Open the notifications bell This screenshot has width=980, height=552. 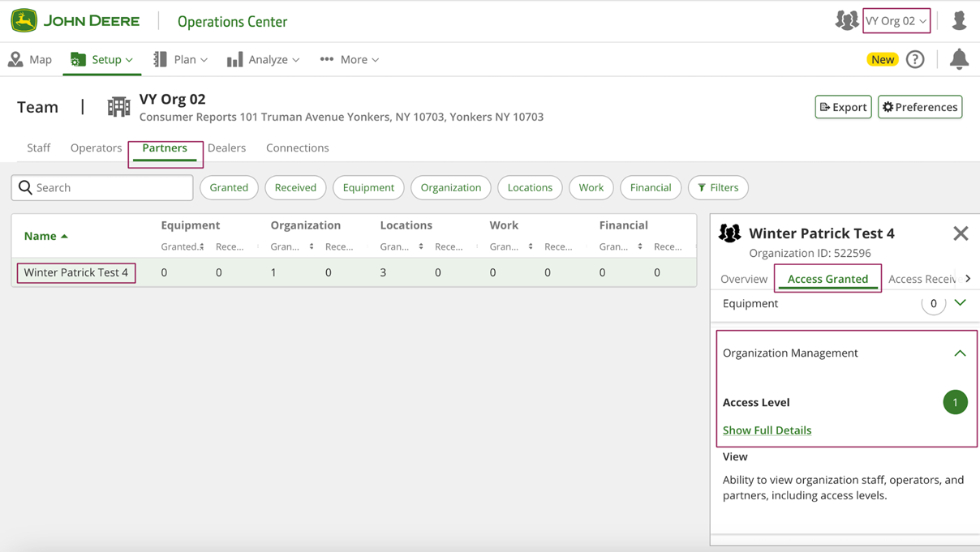959,59
